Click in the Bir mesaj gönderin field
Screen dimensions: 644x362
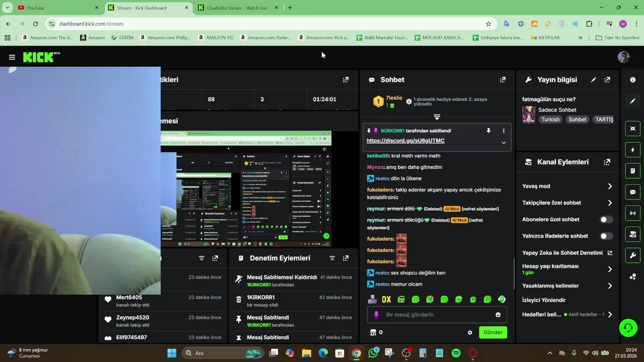pos(437,315)
